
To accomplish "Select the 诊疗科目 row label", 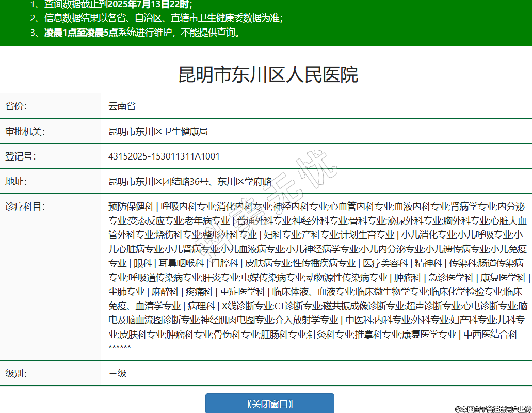I will [x=25, y=206].
